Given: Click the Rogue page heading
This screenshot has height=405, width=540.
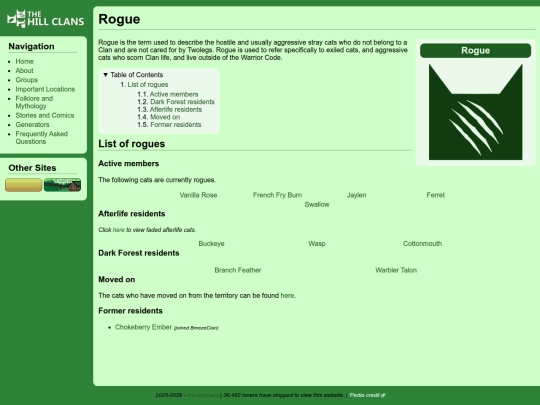Looking at the screenshot, I should click(119, 19).
